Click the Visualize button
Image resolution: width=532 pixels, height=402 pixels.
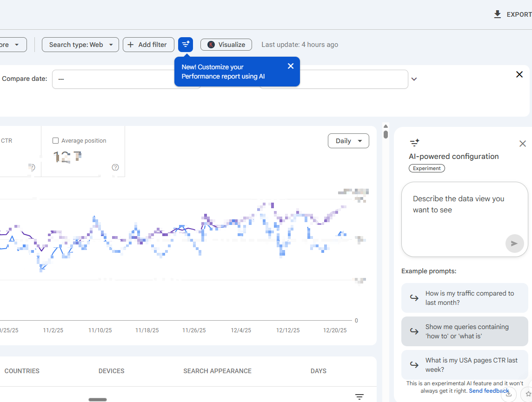tap(226, 45)
